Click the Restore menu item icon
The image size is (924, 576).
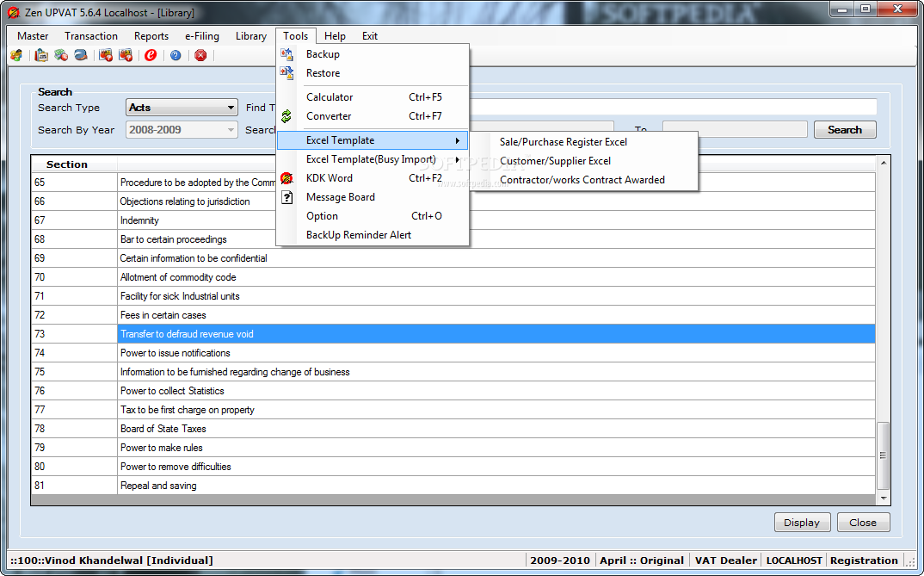coord(286,73)
